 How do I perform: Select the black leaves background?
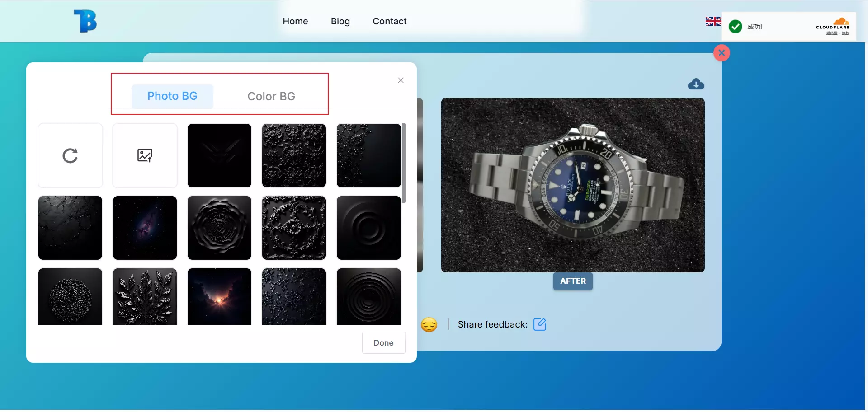click(145, 296)
